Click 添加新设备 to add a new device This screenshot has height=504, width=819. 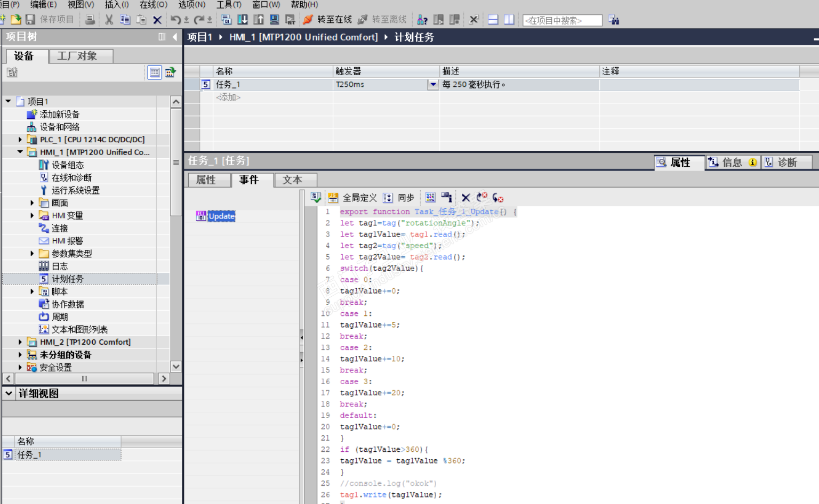(x=59, y=115)
